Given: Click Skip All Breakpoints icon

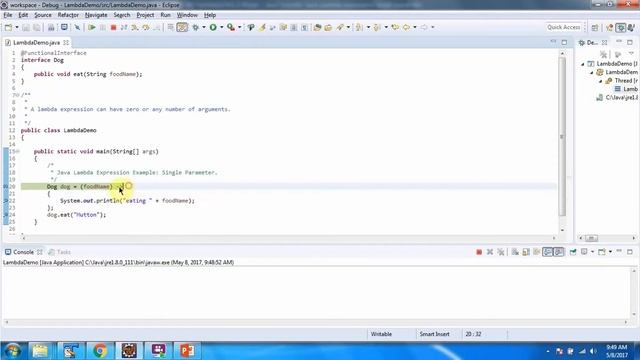Looking at the screenshot, I should (77, 27).
